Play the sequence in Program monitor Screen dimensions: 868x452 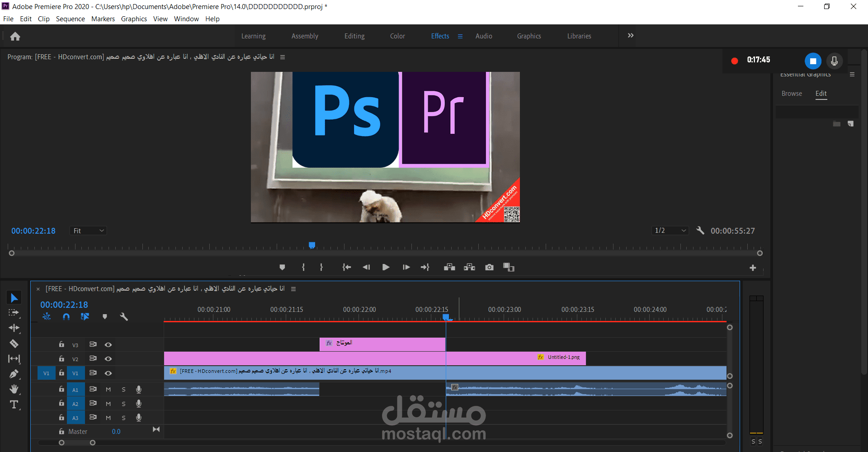point(386,267)
